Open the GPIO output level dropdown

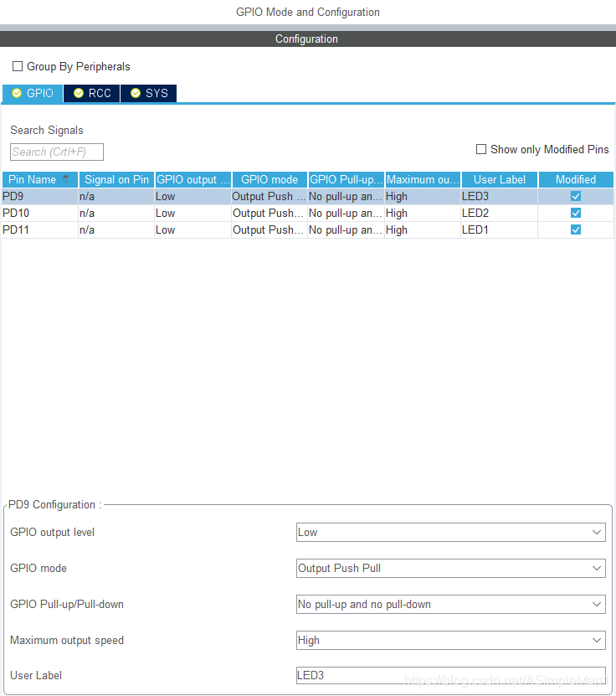450,532
